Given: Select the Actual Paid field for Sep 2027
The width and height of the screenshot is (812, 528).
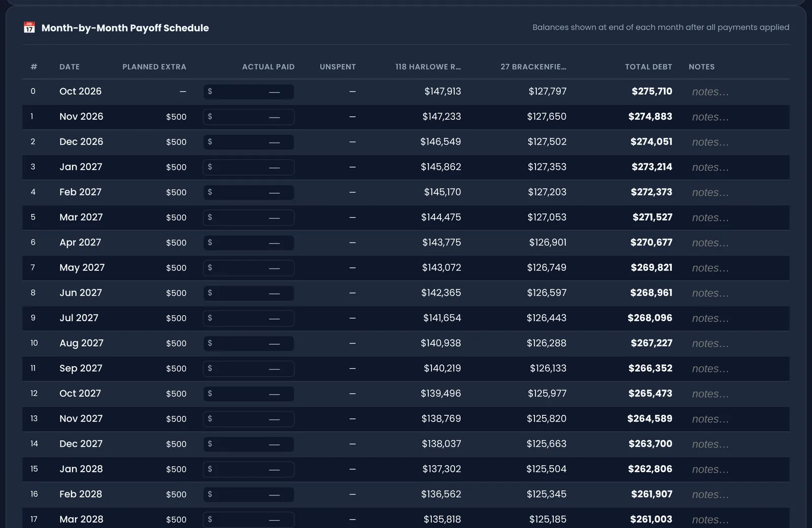Looking at the screenshot, I should (249, 369).
